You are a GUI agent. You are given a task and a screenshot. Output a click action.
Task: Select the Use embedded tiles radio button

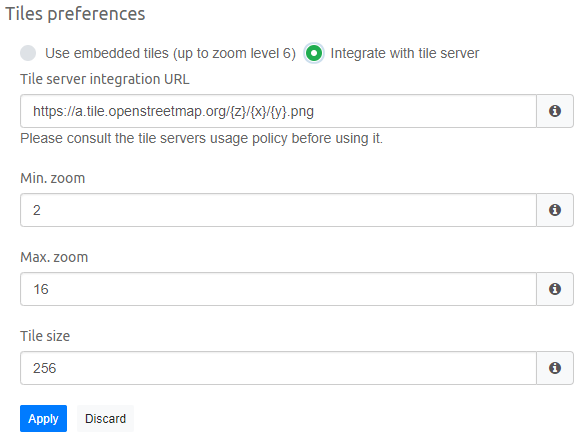[x=28, y=53]
